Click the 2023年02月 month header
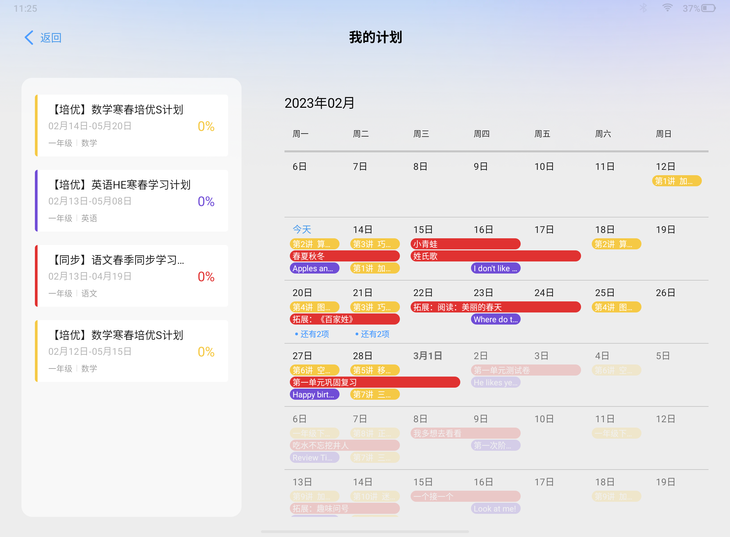Screen dimensions: 730x537 pos(320,103)
